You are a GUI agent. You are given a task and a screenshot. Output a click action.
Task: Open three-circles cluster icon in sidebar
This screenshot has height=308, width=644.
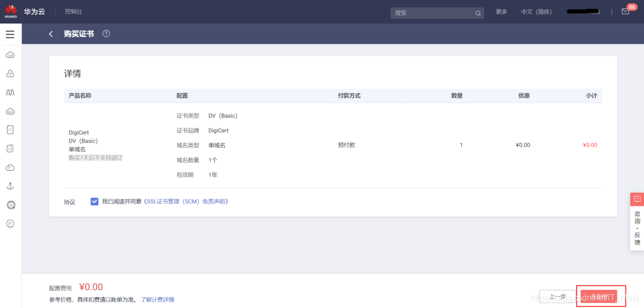point(10,73)
